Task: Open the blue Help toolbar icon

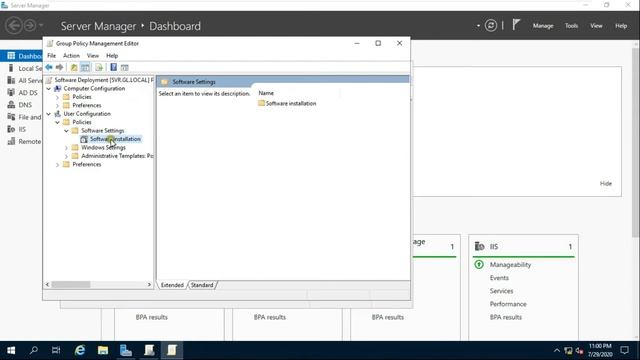Action: pos(113,67)
